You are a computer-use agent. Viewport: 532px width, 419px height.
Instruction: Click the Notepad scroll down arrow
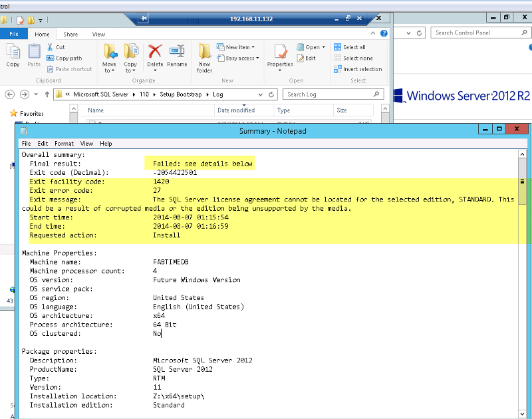522,414
